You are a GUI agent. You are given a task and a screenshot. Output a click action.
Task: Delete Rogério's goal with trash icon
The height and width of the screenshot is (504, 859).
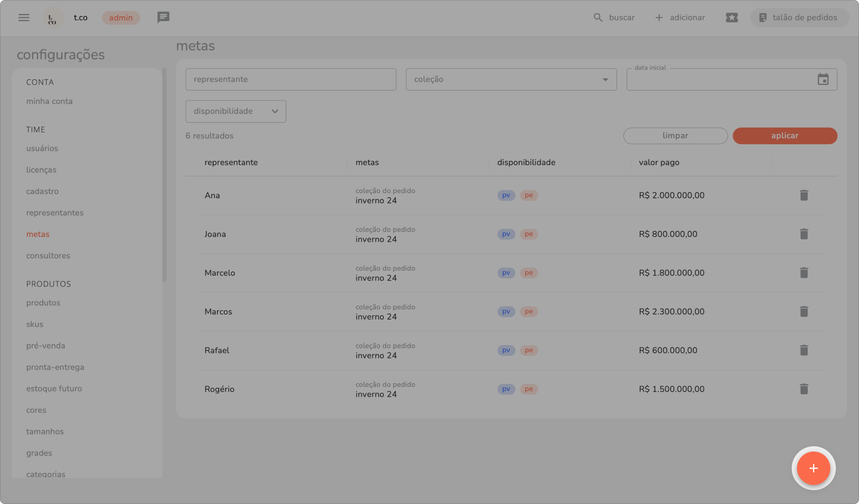[804, 389]
